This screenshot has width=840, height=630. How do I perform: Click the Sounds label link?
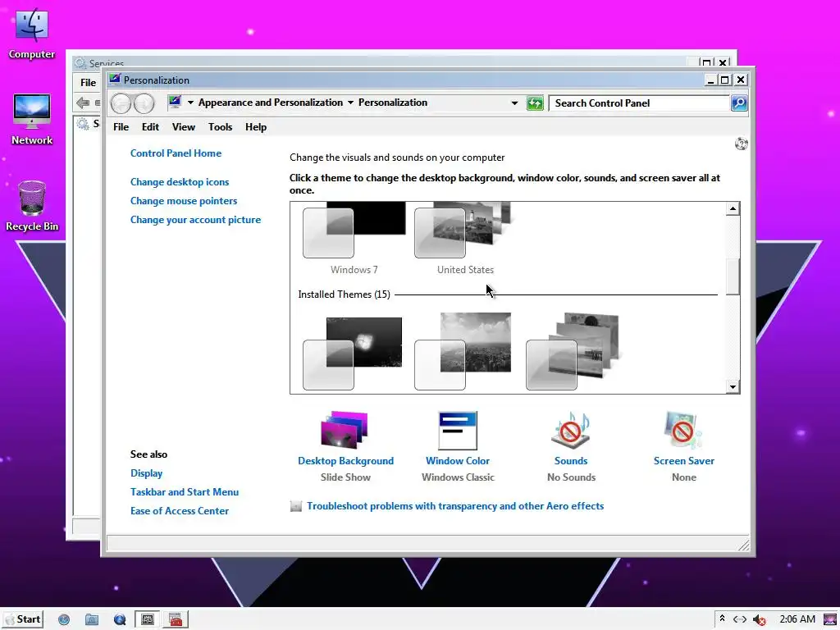click(571, 461)
